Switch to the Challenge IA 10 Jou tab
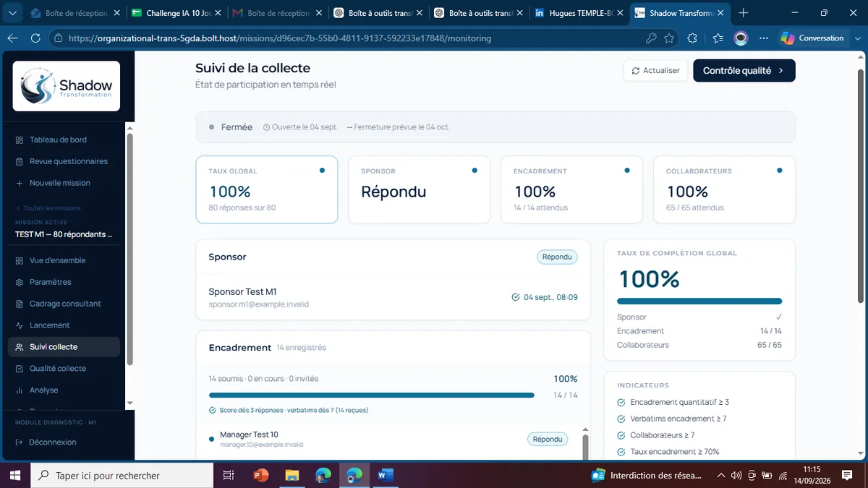The image size is (868, 488). (x=176, y=13)
